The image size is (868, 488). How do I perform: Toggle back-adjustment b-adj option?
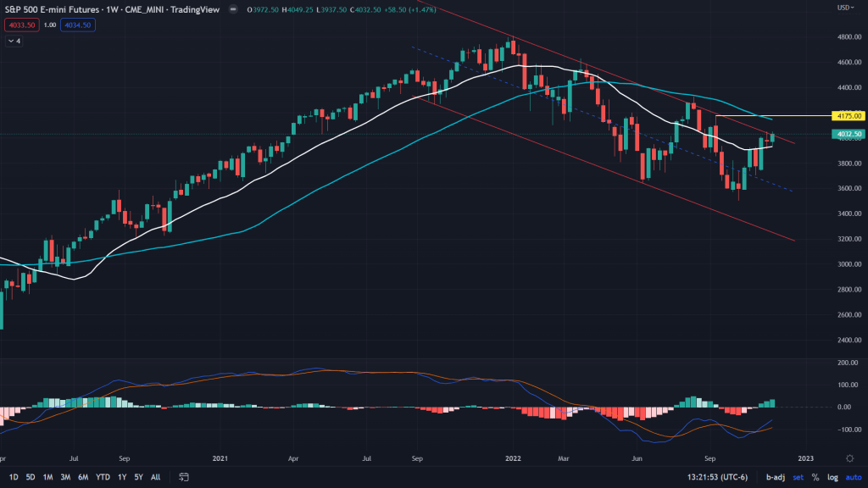(x=773, y=477)
